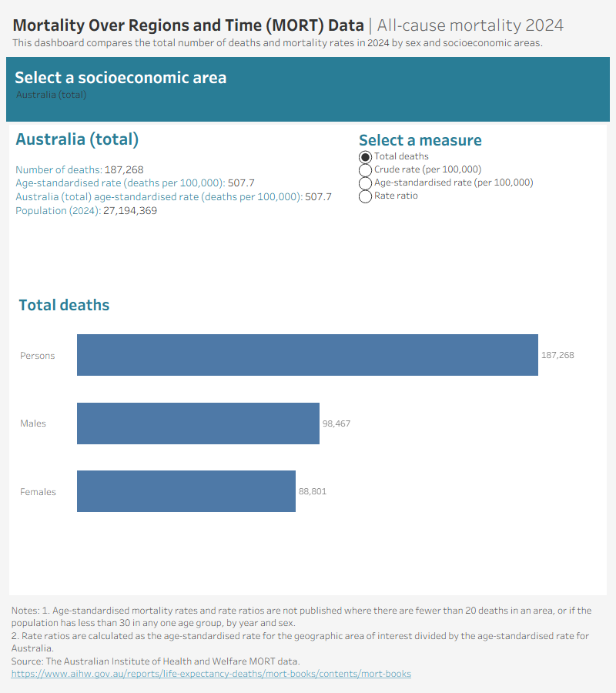Click the 98,467 bar value label
616x693 pixels.
[x=336, y=423]
